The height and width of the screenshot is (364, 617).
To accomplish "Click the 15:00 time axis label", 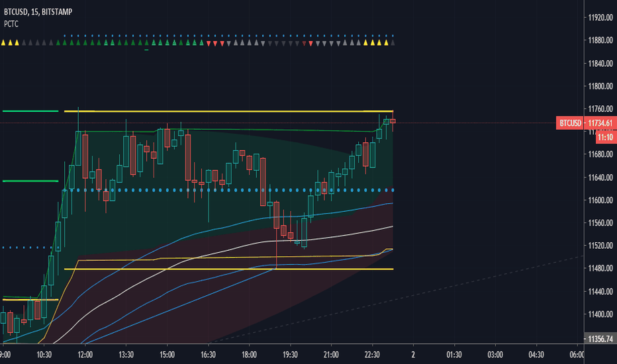I will coord(167,355).
